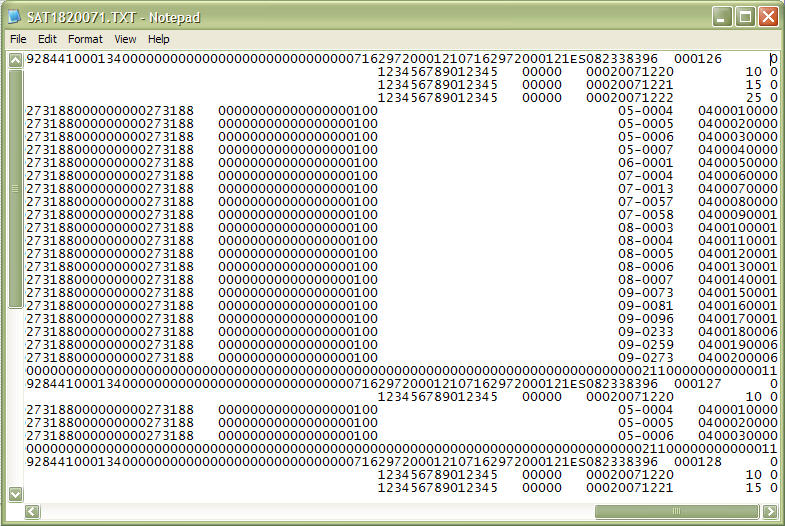Click the code 07-0004
785x526 pixels.
[646, 176]
